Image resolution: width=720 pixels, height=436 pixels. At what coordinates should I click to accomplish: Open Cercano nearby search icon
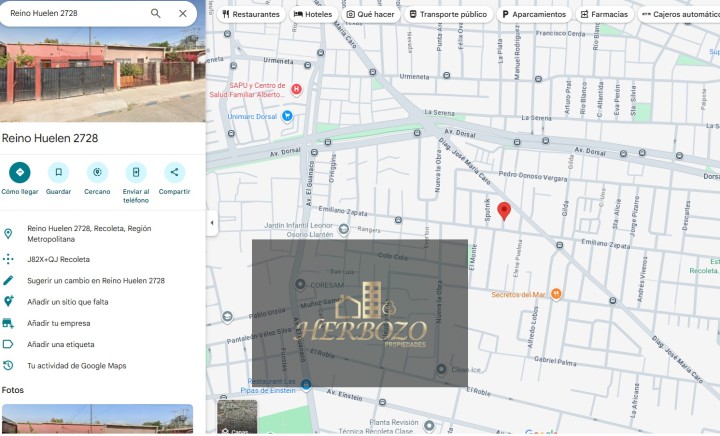tap(97, 172)
